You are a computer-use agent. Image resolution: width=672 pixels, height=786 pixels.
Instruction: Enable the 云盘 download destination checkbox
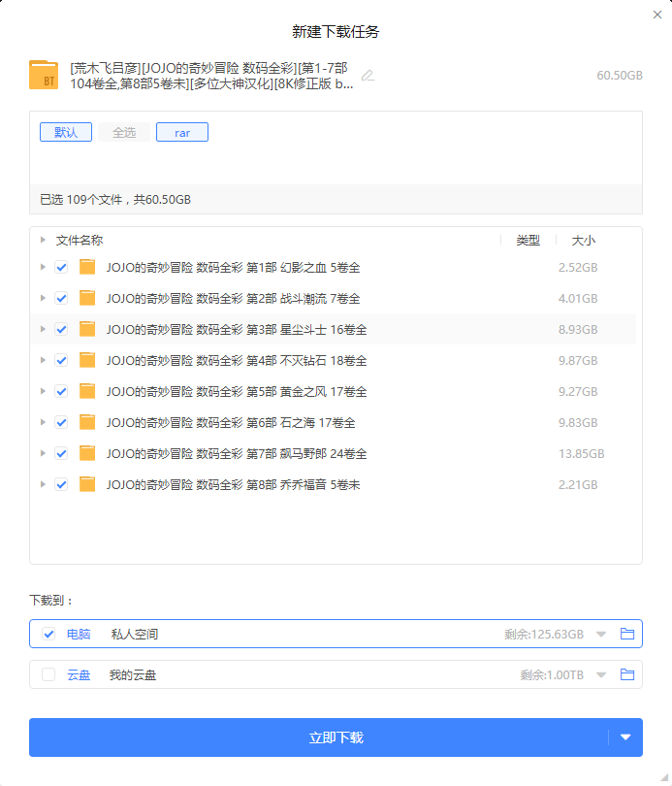(x=48, y=674)
